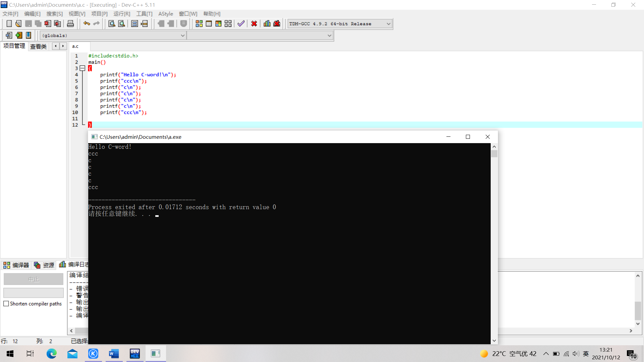Collapse the code fold at line 3
644x362 pixels.
coord(82,68)
